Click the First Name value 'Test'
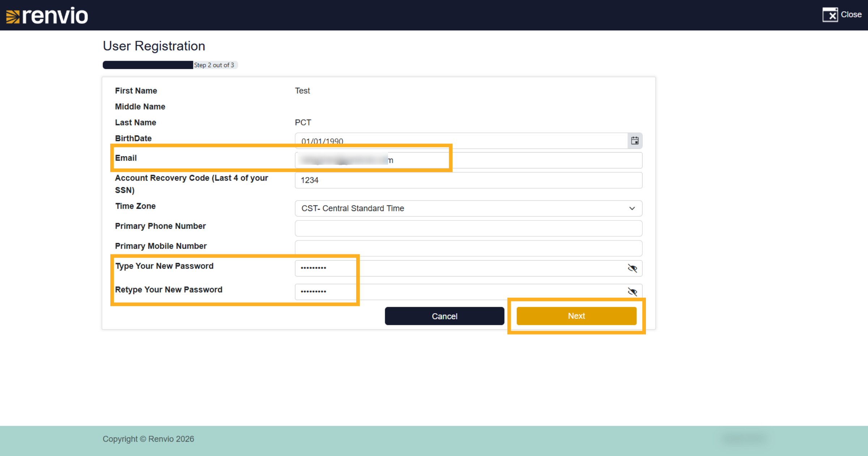Viewport: 868px width, 456px height. point(302,91)
